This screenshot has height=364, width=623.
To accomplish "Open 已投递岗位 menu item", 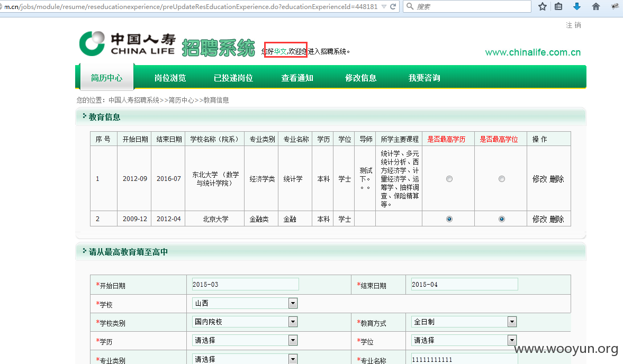I will 233,78.
